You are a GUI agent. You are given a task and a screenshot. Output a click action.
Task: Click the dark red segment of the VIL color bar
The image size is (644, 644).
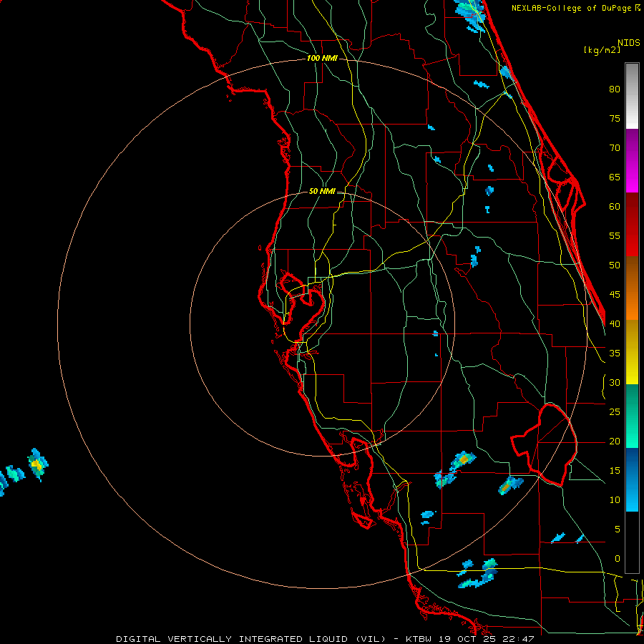click(x=632, y=225)
